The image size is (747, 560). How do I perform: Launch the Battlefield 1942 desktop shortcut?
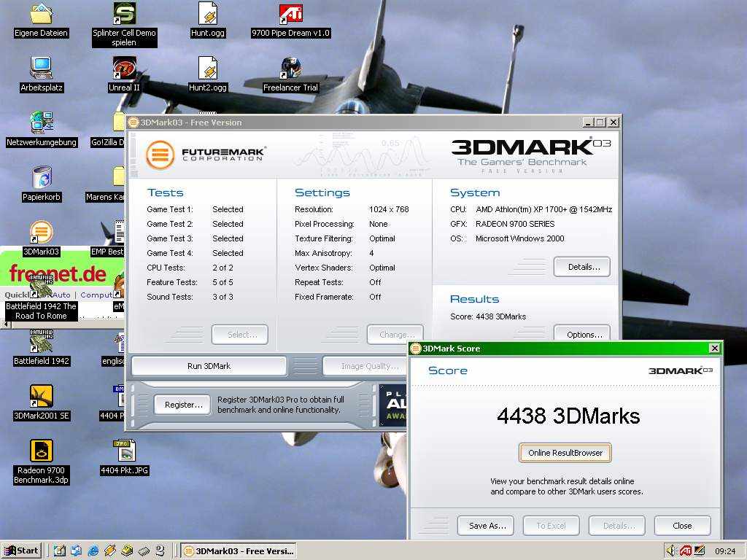click(42, 348)
